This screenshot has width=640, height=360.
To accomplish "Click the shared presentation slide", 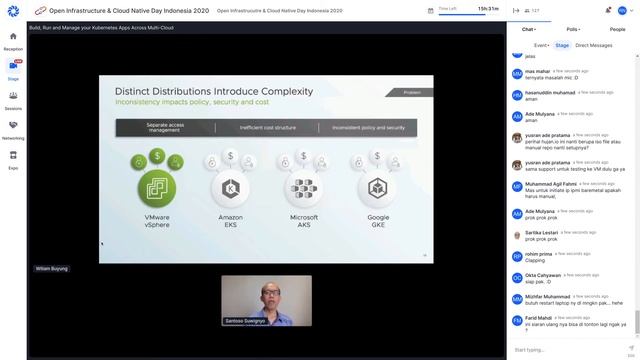I will tap(266, 169).
